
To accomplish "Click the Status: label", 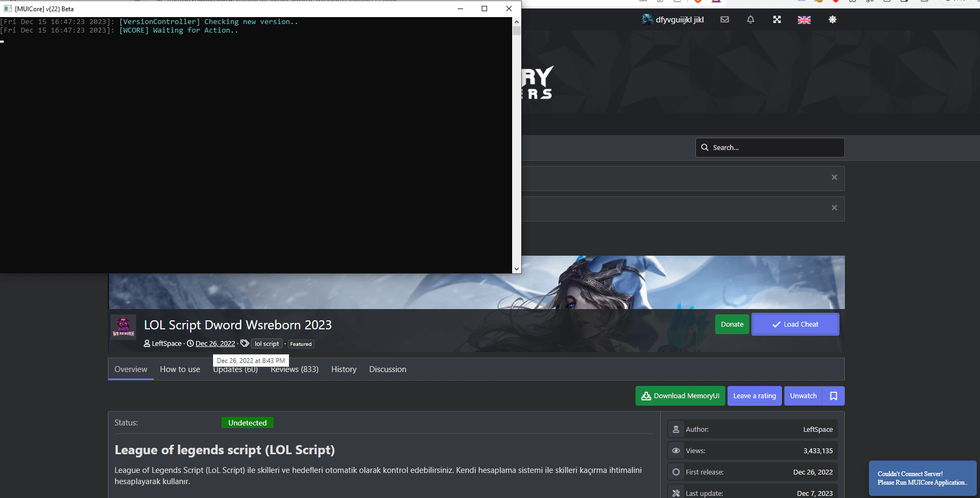I will tap(126, 423).
